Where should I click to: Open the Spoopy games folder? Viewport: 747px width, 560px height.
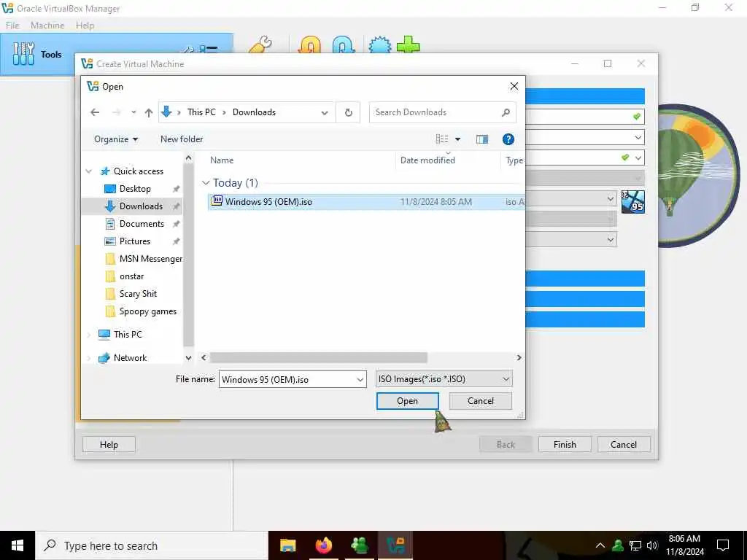click(147, 311)
